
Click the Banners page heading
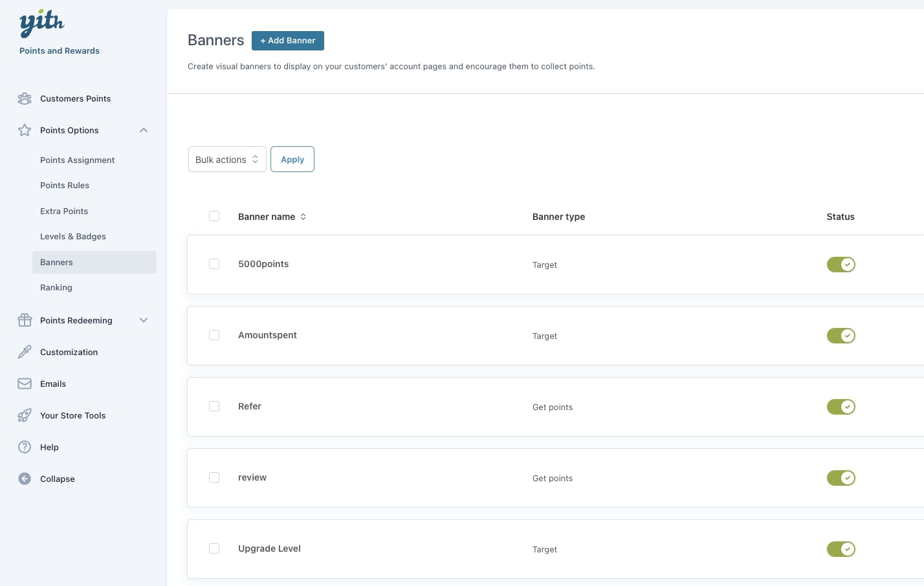215,40
